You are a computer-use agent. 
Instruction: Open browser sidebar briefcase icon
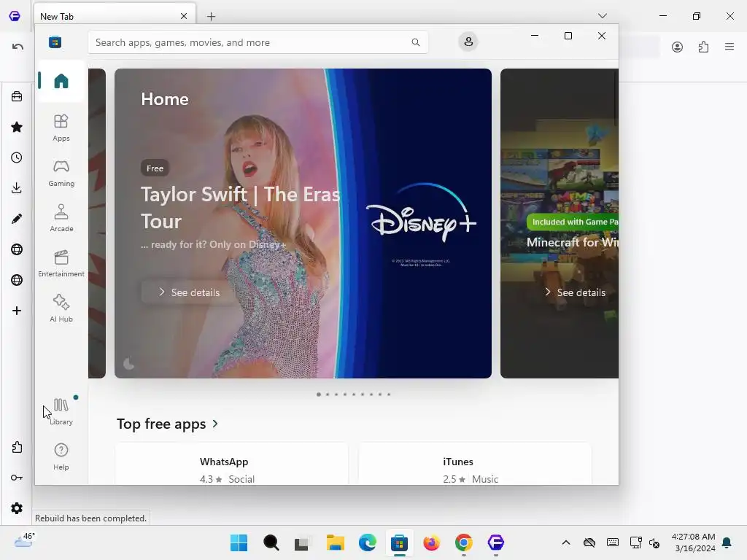tap(17, 97)
